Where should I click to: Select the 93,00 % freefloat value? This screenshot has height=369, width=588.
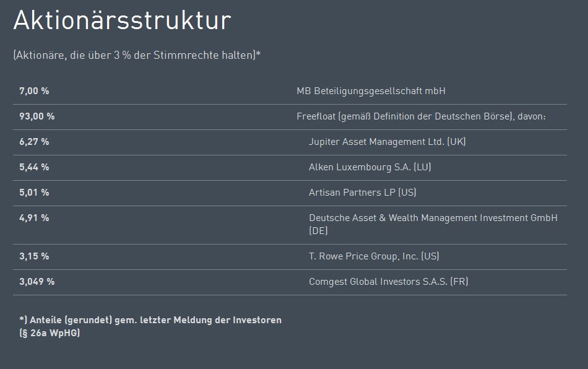(37, 116)
